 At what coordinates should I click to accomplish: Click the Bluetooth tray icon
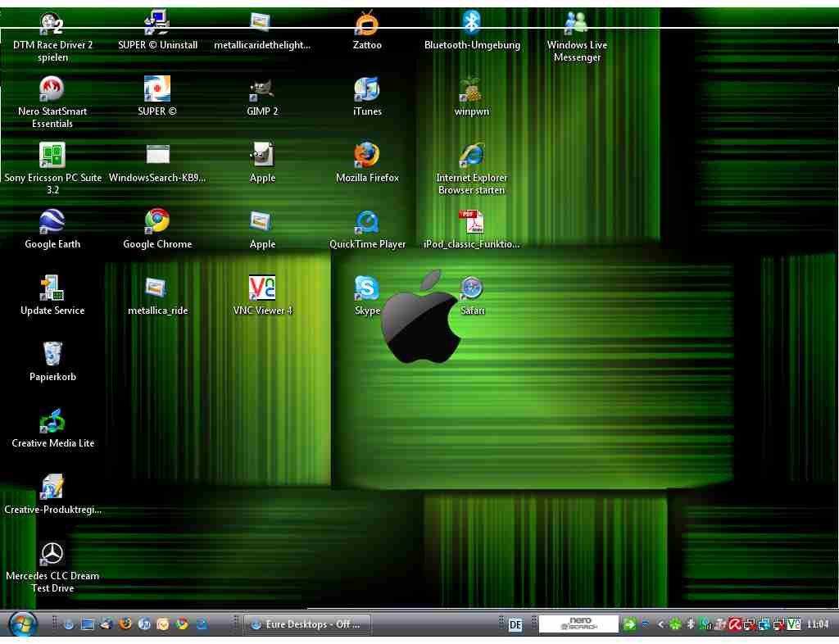click(691, 624)
